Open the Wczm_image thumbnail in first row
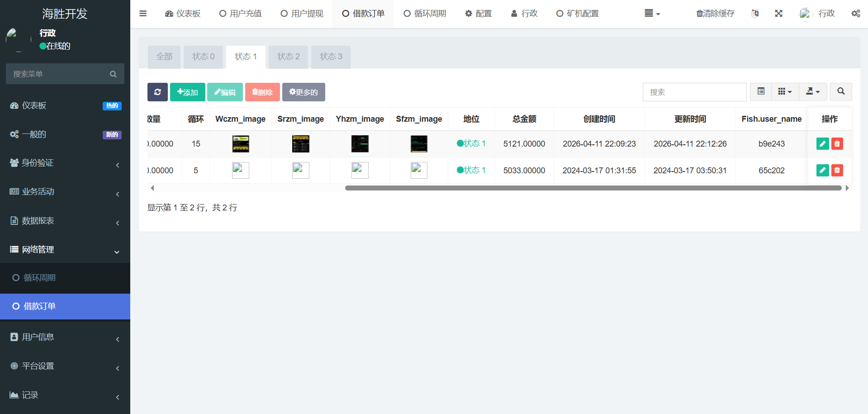The height and width of the screenshot is (414, 868). 241,144
